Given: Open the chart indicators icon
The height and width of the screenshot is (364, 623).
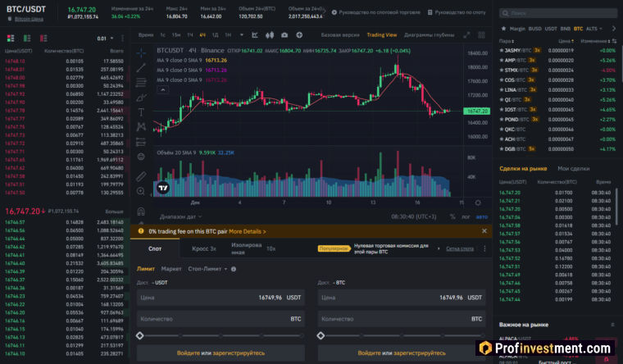Looking at the screenshot, I should 255,35.
